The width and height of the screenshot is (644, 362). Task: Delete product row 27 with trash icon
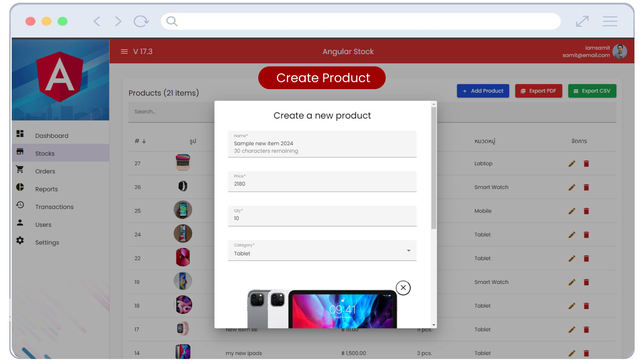pyautogui.click(x=586, y=164)
